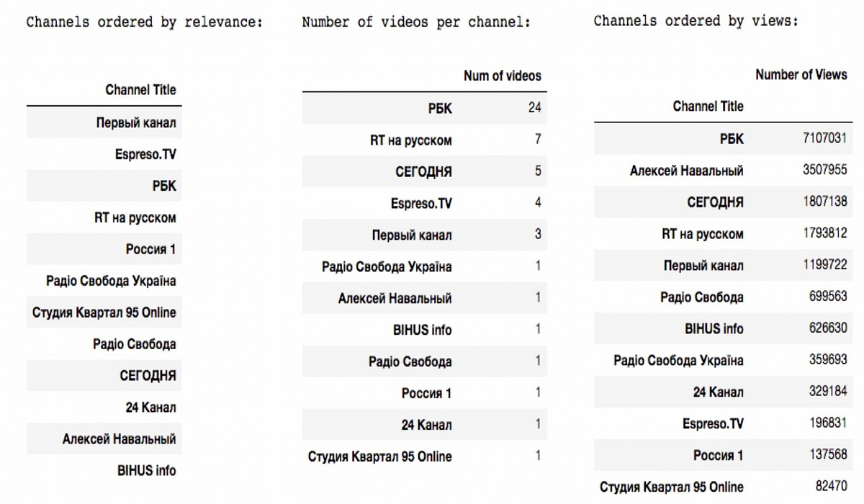864x504 pixels.
Task: Click 'Channels ordered by relevance:' heading
Action: 144,22
